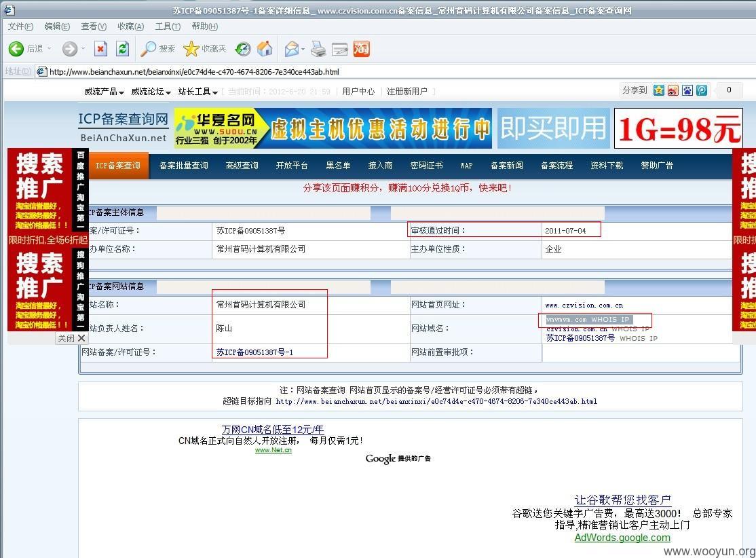Close the left floating ad (关闭)
Screen dimensions: 756x558
pyautogui.click(x=71, y=338)
